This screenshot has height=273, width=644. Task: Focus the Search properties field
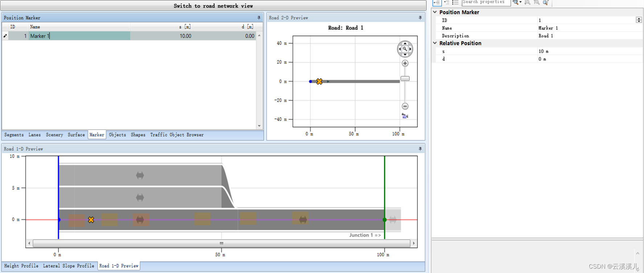[486, 3]
